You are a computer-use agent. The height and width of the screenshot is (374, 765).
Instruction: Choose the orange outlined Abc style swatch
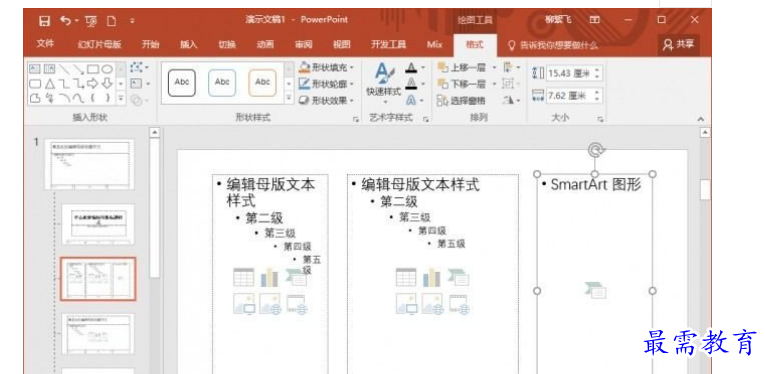(x=262, y=82)
